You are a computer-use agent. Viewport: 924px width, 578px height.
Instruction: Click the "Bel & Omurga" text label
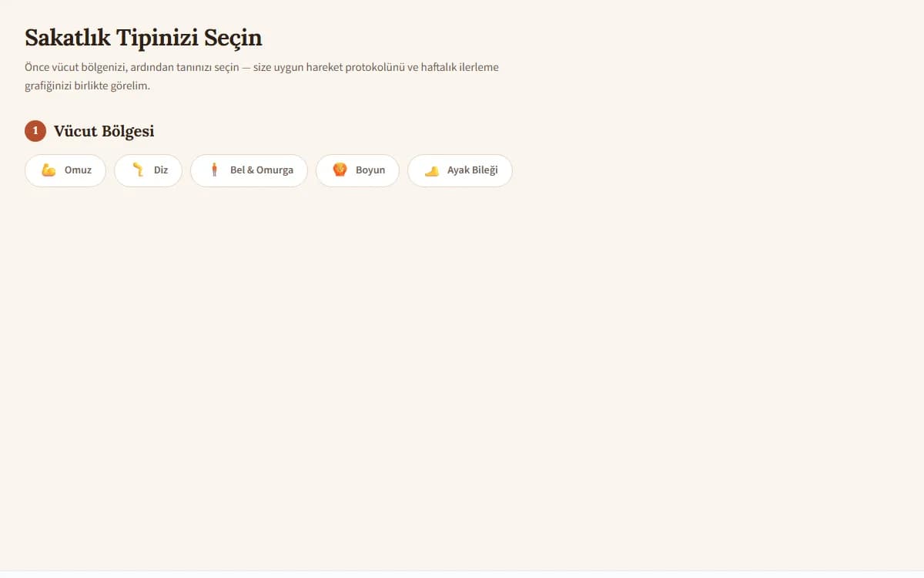pyautogui.click(x=262, y=170)
